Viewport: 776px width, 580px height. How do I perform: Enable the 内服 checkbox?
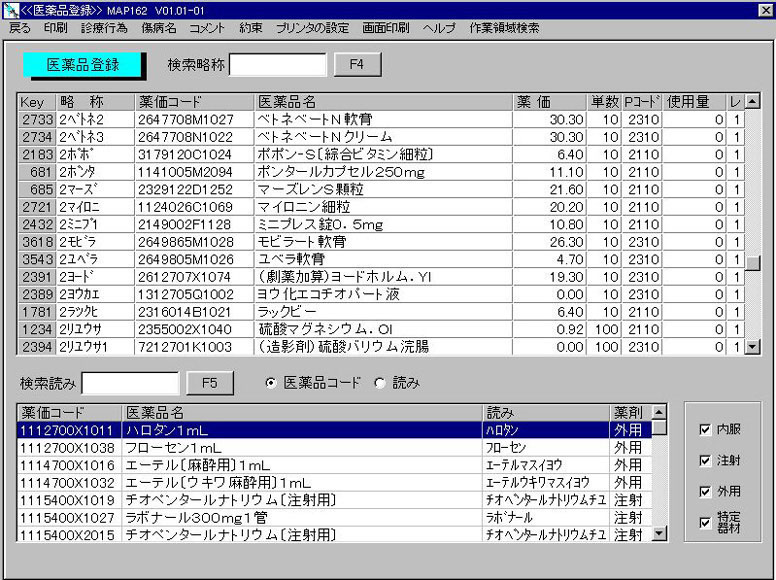point(705,430)
